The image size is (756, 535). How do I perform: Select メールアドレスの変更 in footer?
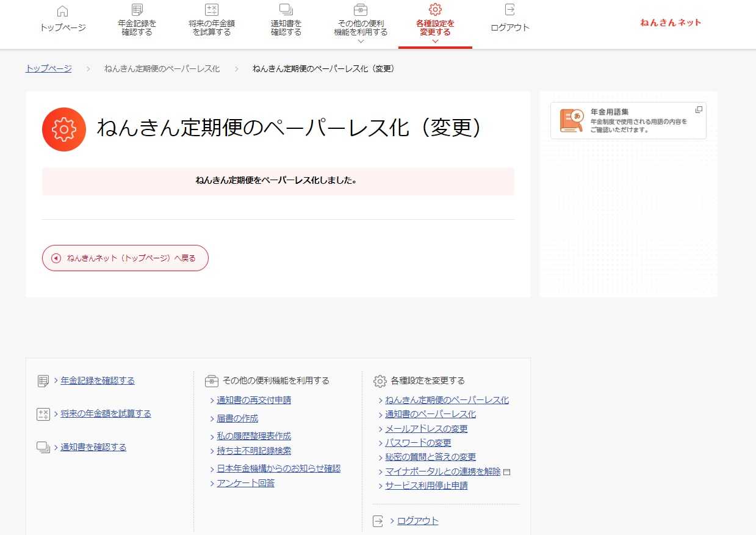pos(426,429)
